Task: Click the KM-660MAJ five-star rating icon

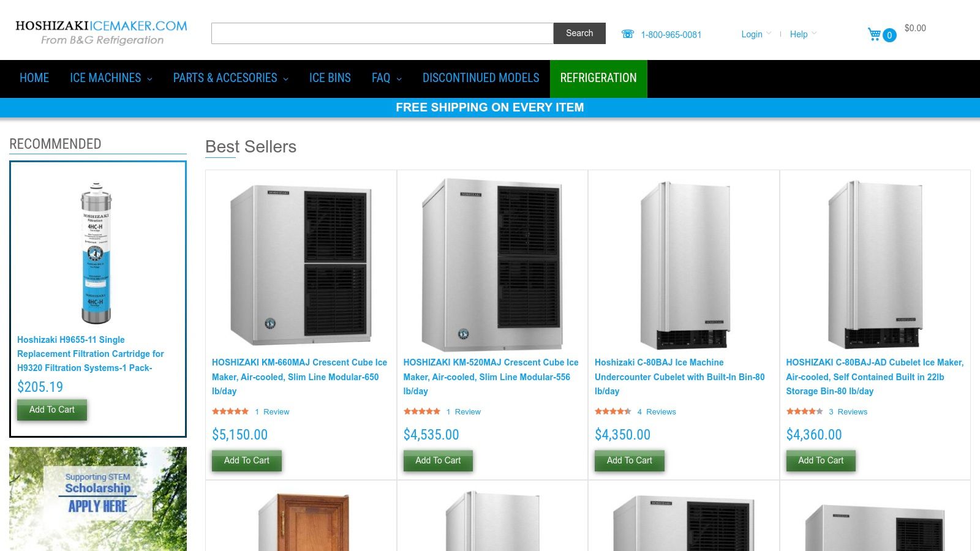Action: [x=230, y=411]
